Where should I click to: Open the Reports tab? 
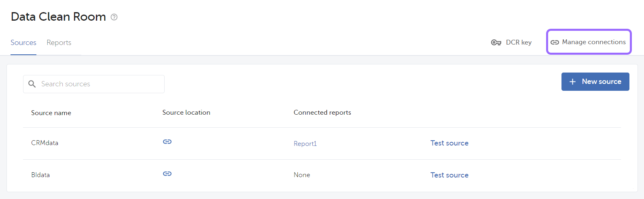(59, 43)
